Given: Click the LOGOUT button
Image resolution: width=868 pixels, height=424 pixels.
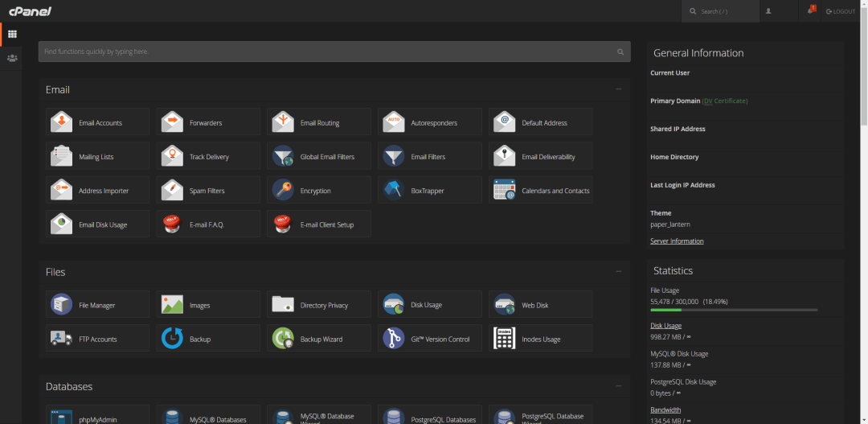Looking at the screenshot, I should 841,11.
